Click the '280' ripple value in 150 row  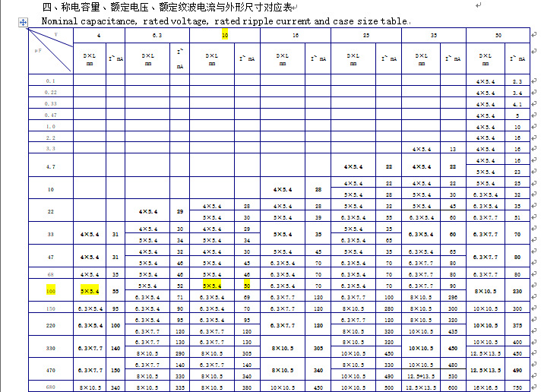(x=389, y=308)
